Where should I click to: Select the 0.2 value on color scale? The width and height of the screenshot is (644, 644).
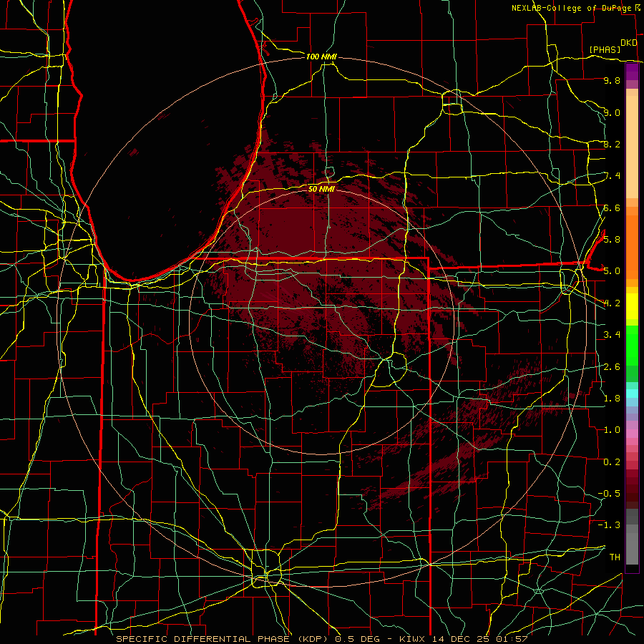click(612, 462)
